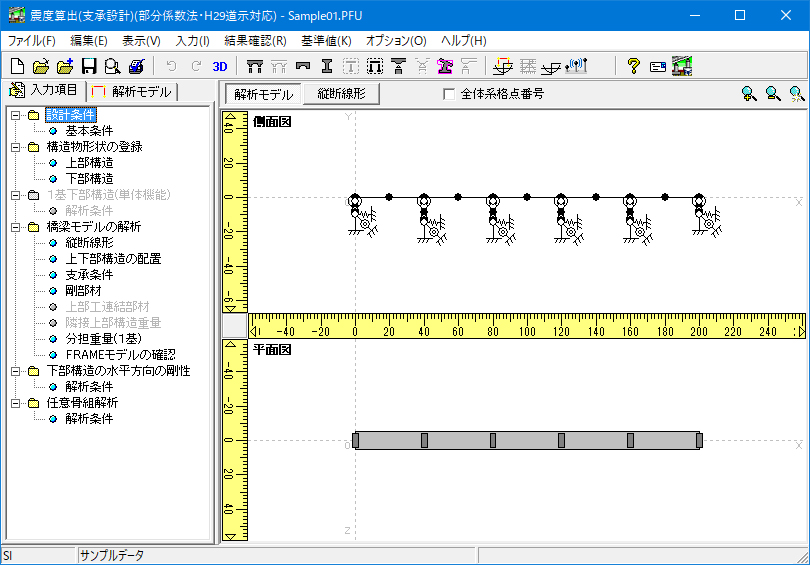Click the left arrow on horizontal ruler
This screenshot has height=565, width=810.
(253, 332)
